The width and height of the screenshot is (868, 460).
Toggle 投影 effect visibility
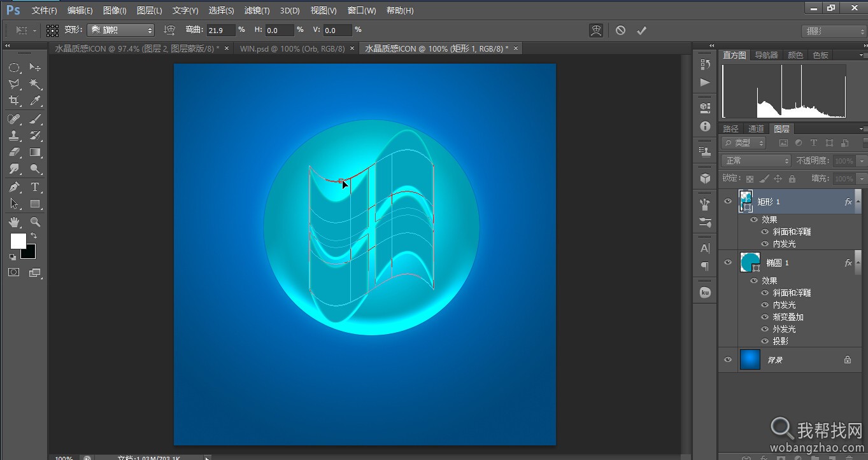[765, 341]
